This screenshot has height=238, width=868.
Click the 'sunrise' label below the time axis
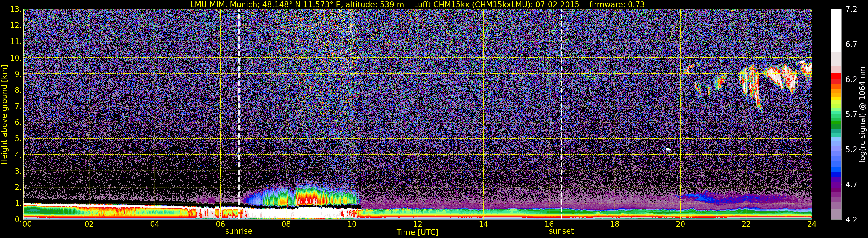click(239, 231)
